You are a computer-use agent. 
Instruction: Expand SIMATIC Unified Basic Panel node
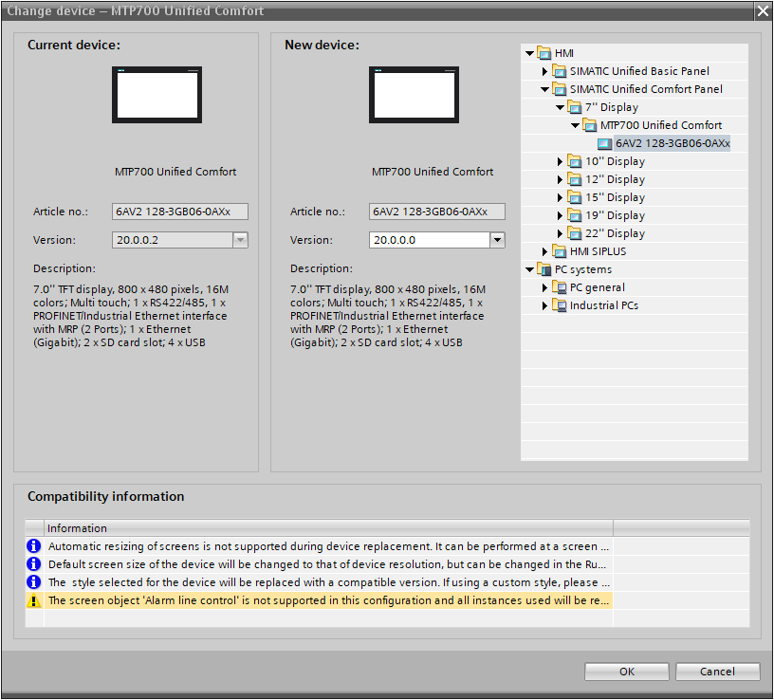point(545,71)
